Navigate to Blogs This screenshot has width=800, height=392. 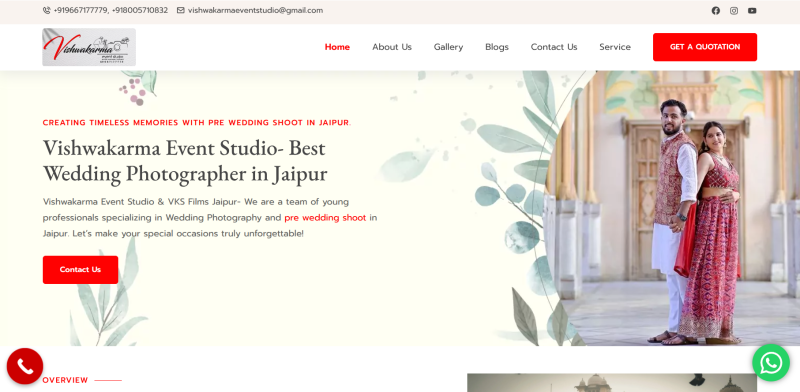point(497,47)
